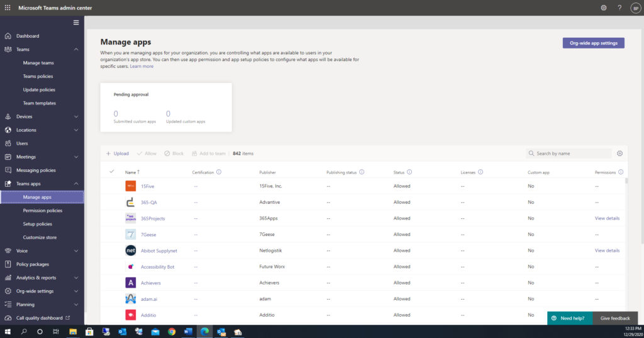This screenshot has width=644, height=338.
Task: Collapse navigation with the hamburger icon
Action: point(76,23)
